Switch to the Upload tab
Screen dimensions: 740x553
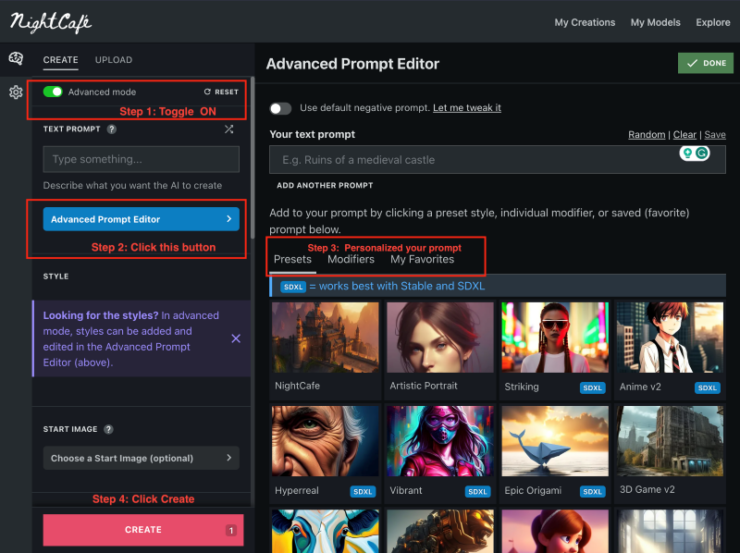tap(113, 60)
